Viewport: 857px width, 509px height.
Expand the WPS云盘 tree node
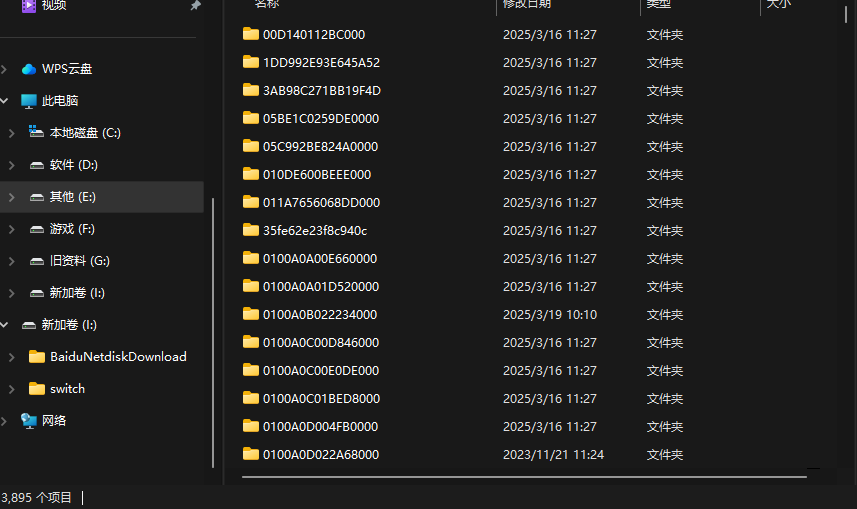7,69
